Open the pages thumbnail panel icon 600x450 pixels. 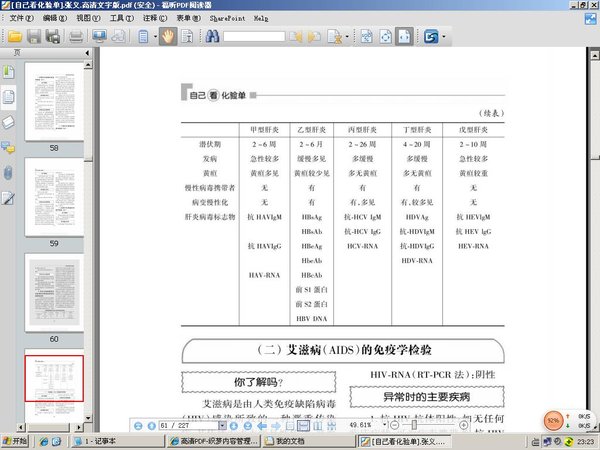tap(8, 97)
